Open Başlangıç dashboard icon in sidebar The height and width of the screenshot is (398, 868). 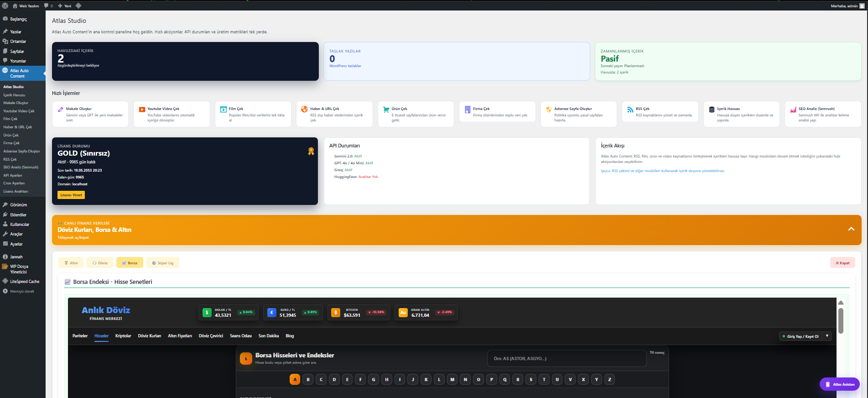coord(5,19)
